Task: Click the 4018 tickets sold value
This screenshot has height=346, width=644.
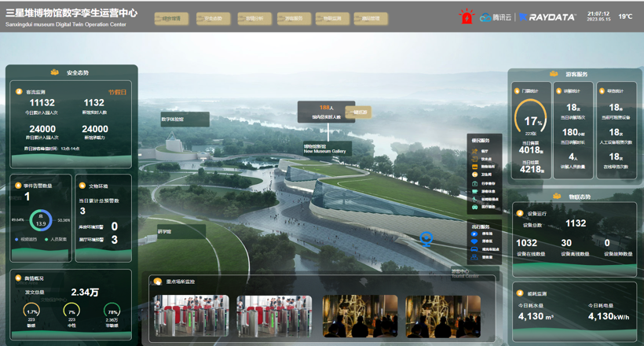Action: point(531,150)
